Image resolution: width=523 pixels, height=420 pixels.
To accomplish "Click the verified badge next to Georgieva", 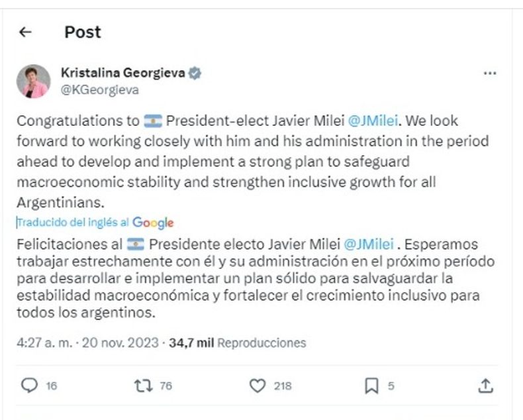I will (196, 74).
